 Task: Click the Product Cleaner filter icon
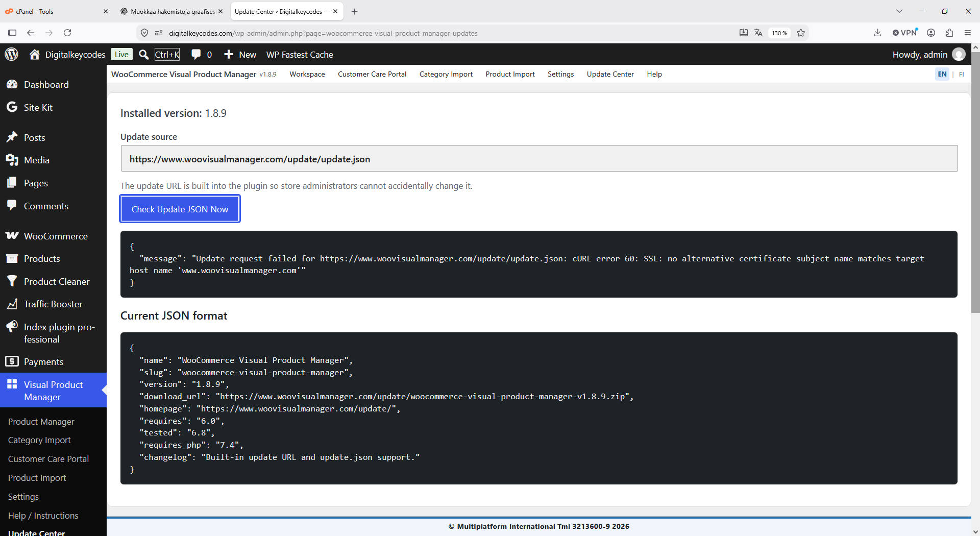point(12,281)
